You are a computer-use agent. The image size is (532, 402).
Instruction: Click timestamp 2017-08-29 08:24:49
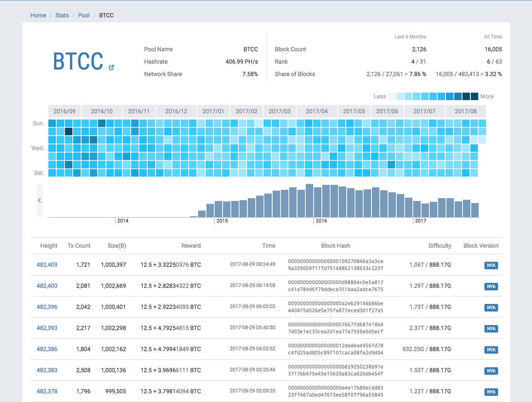253,264
